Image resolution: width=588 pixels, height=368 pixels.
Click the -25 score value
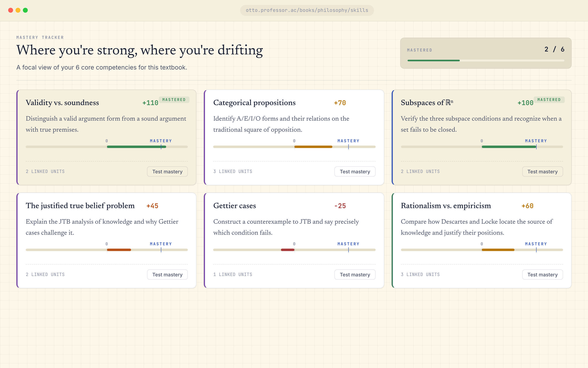340,206
